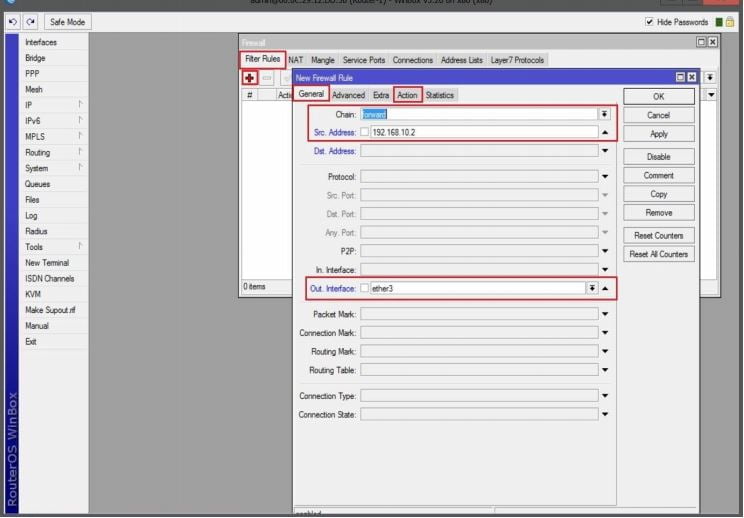Collapse the Out. Interface field with up arrow
744x518 pixels.
click(x=605, y=288)
